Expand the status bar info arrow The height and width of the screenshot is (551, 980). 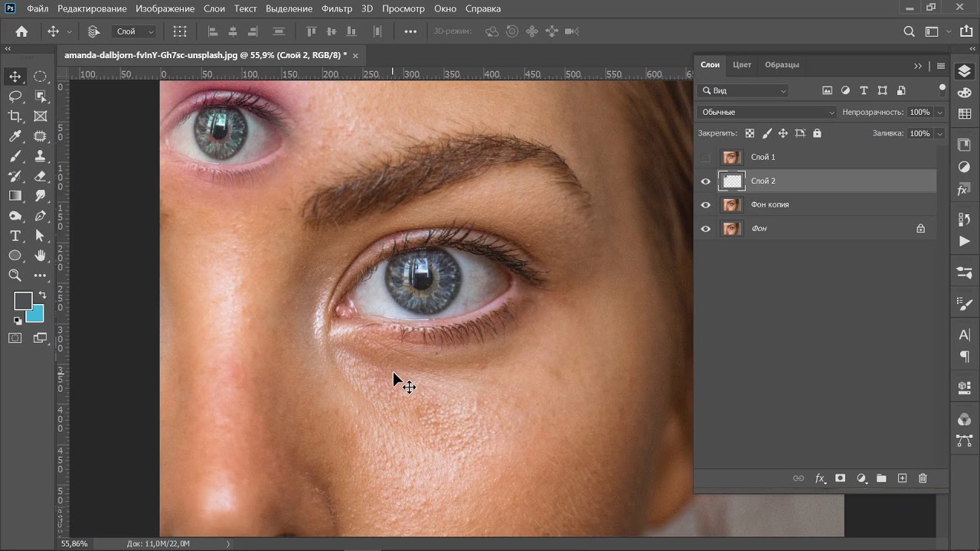point(228,544)
